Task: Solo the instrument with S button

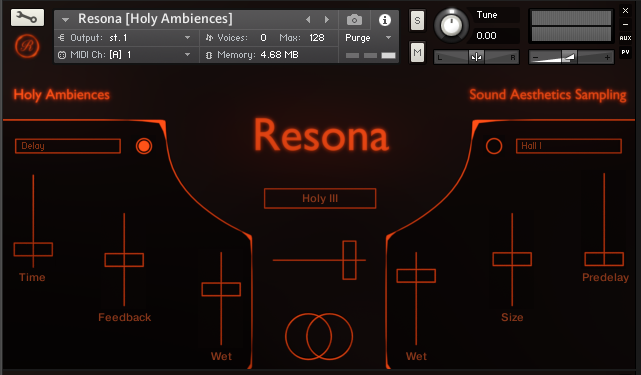Action: tap(417, 20)
